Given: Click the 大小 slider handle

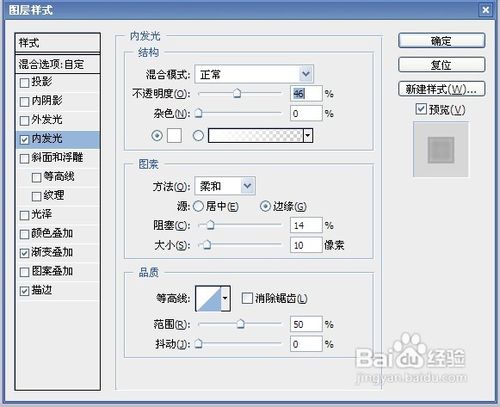Looking at the screenshot, I should coord(207,245).
